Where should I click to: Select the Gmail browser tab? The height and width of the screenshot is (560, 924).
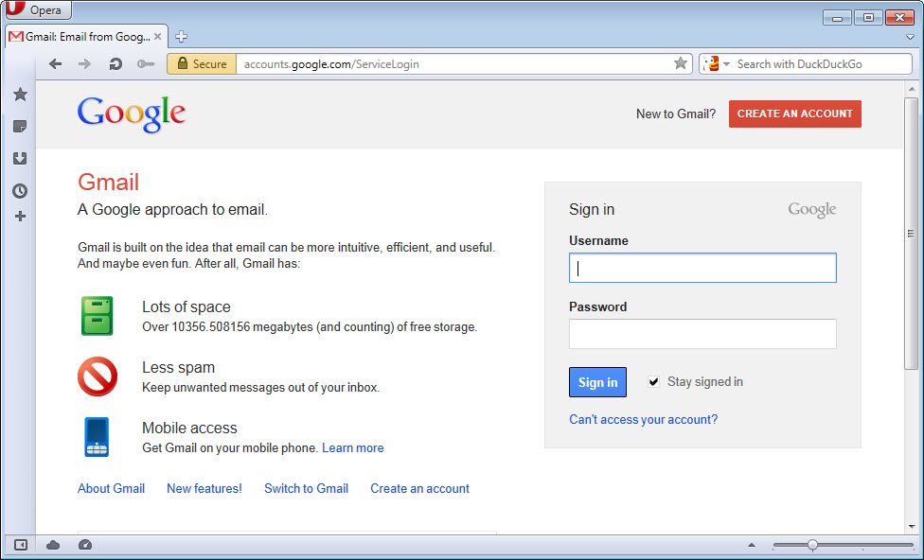85,37
